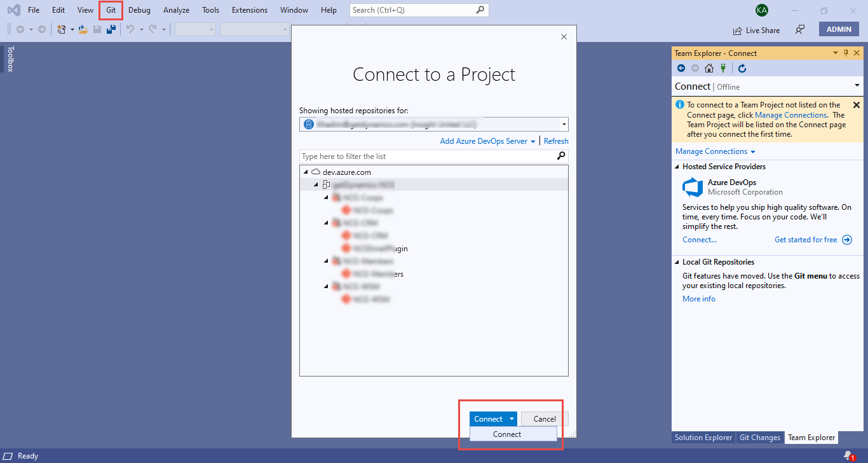Click the Open File folder icon
Image resolution: width=868 pixels, height=463 pixels.
coord(83,29)
